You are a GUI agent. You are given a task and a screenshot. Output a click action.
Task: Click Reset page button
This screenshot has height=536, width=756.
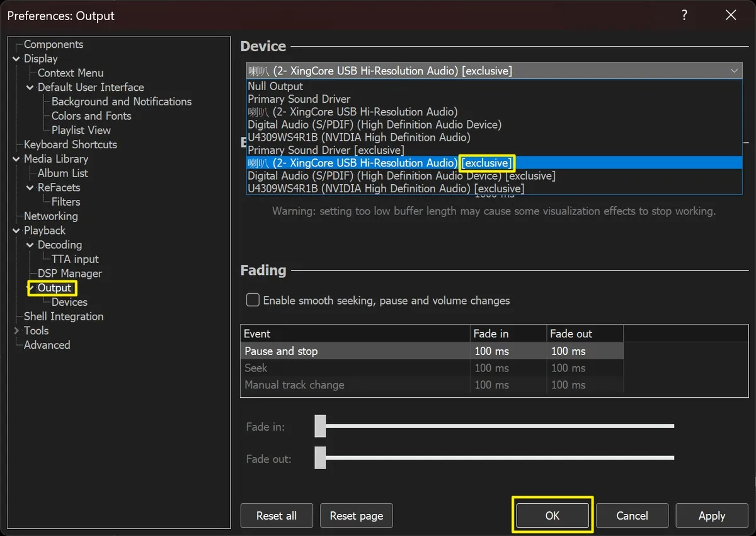pyautogui.click(x=357, y=515)
